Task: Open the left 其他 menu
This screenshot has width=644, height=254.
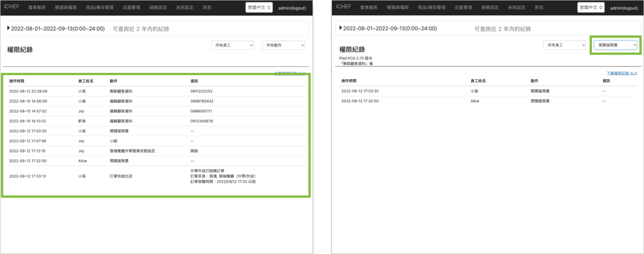Action: click(207, 8)
